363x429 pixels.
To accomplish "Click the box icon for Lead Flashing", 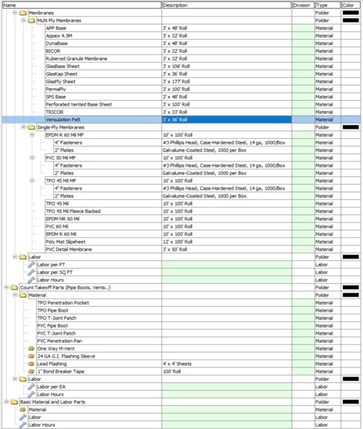I will 31,364.
